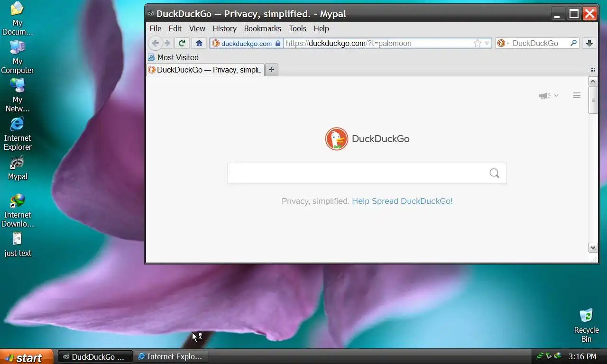Close the Mypal window
The width and height of the screenshot is (607, 364).
coord(589,14)
